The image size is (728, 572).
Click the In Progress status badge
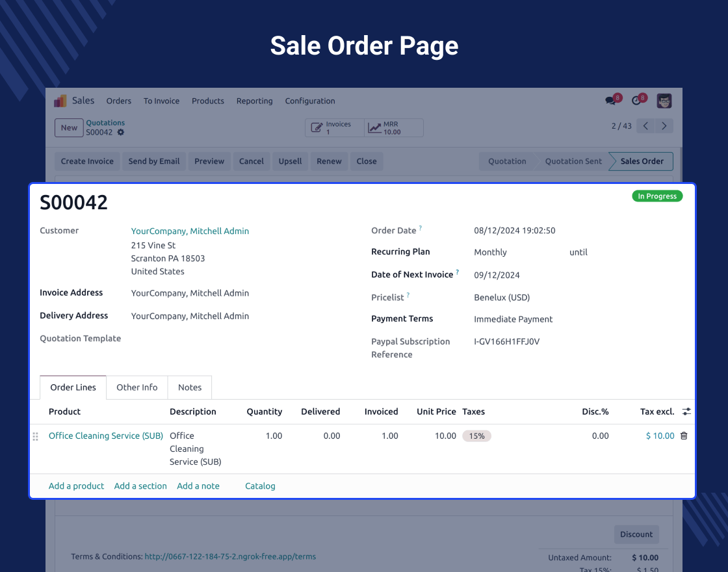[657, 196]
